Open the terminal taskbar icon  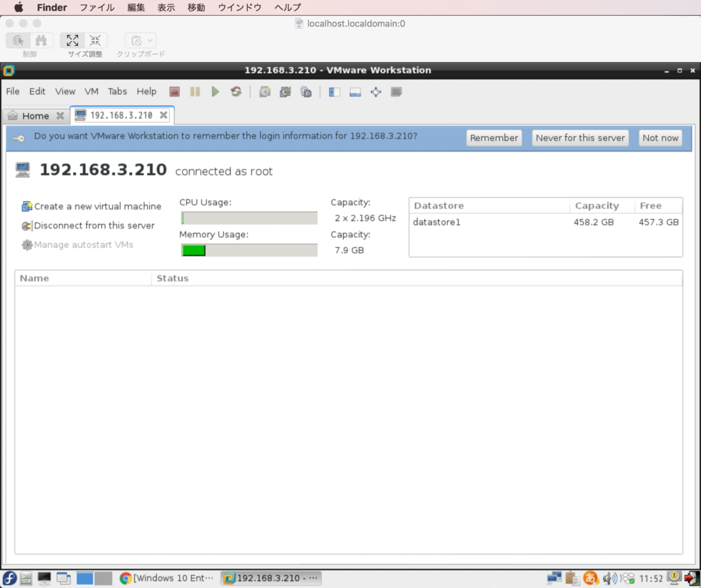coord(44,578)
